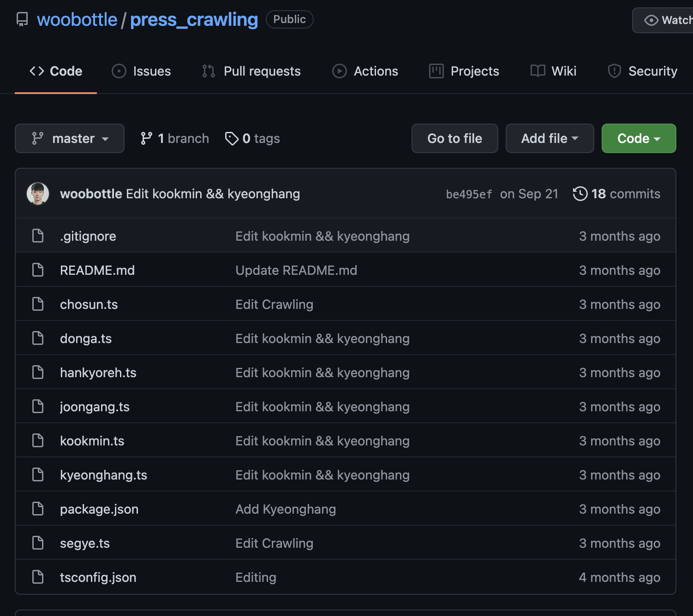The height and width of the screenshot is (616, 693).
Task: Open Edit Crawling commit for chosun.ts
Action: [x=274, y=304]
